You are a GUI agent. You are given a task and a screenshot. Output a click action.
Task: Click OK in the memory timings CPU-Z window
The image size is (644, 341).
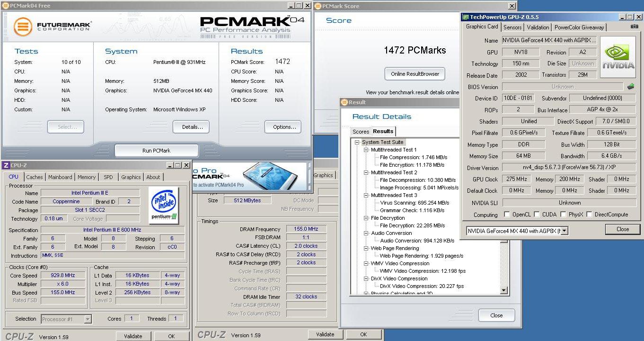pos(363,334)
